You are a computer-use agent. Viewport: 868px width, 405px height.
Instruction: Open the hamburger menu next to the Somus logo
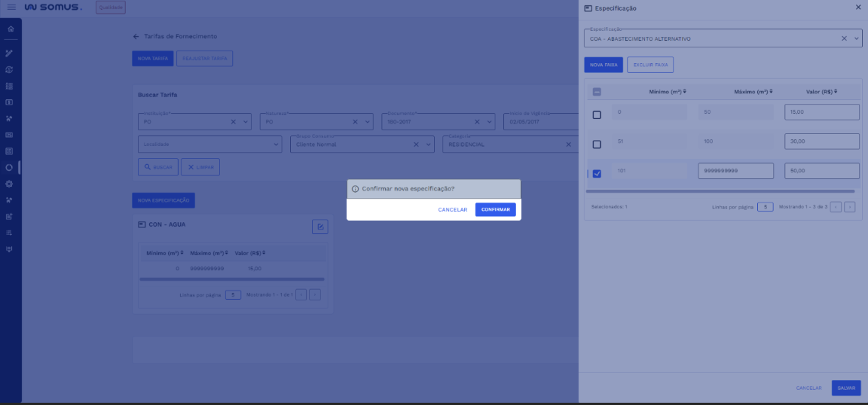11,7
